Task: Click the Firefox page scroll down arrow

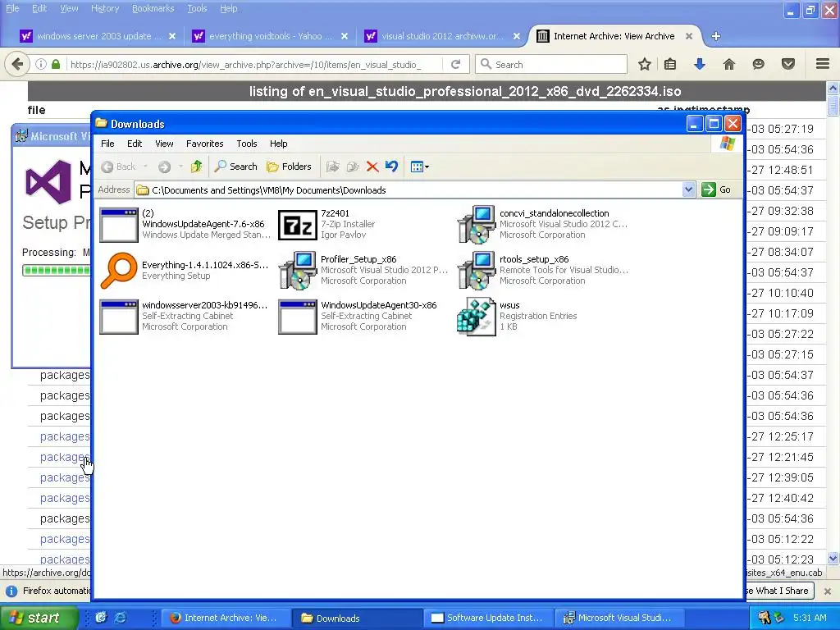Action: (x=833, y=558)
